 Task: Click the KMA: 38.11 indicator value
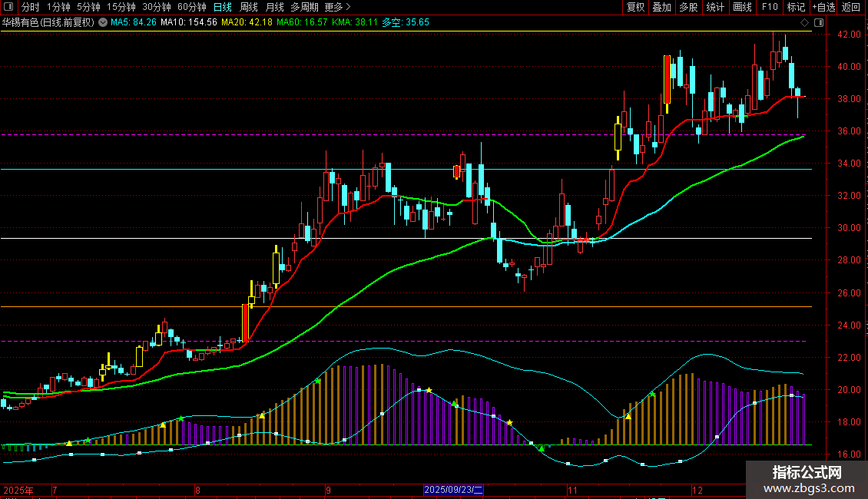click(355, 22)
